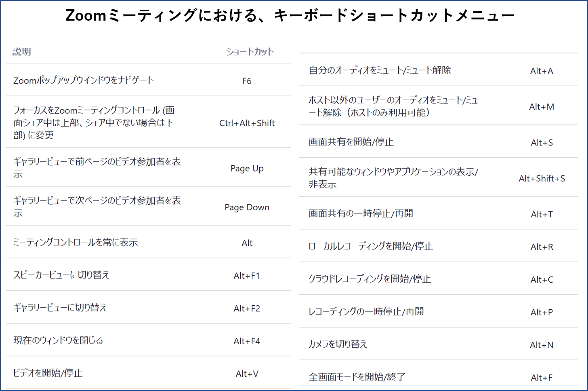
Task: Click the 'Alt+Shift+S' shortcut cell
Action: 542,178
